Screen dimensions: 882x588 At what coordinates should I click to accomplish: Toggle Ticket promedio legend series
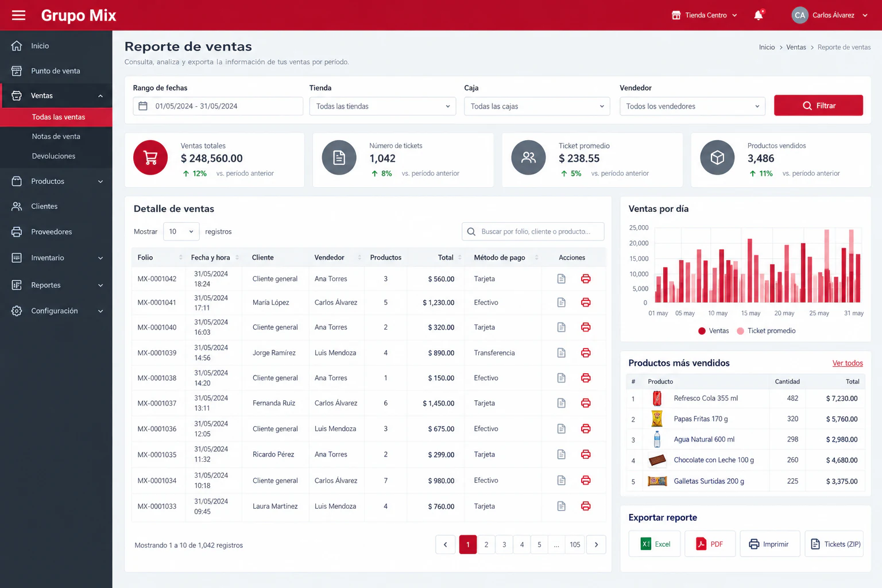[766, 331]
